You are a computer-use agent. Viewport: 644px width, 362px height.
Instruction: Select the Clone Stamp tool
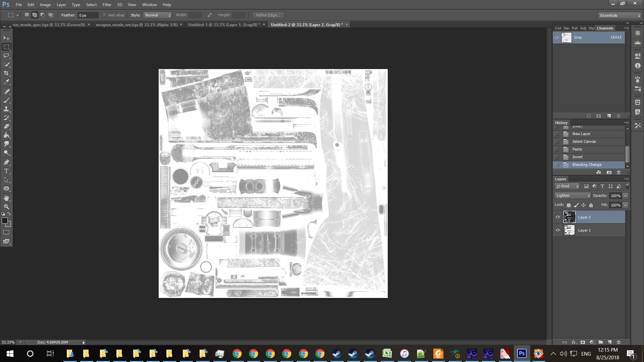click(6, 109)
